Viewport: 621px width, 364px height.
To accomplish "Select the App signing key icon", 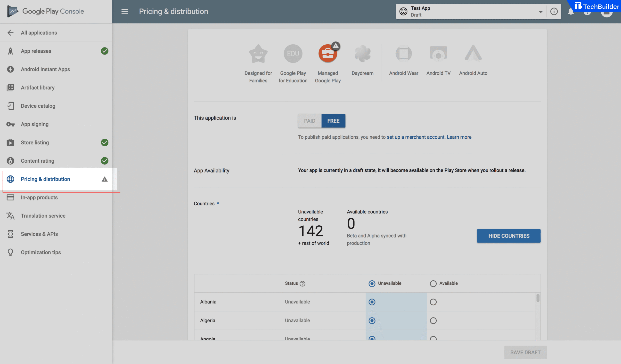I will (10, 124).
